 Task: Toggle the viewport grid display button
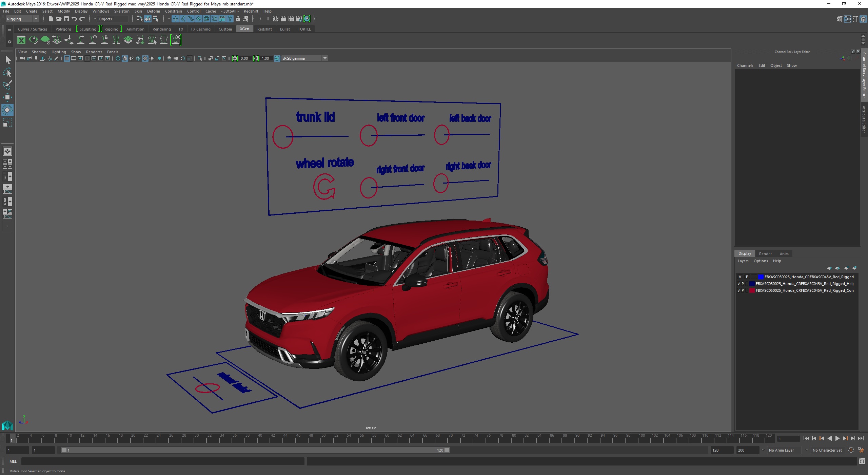pos(67,58)
